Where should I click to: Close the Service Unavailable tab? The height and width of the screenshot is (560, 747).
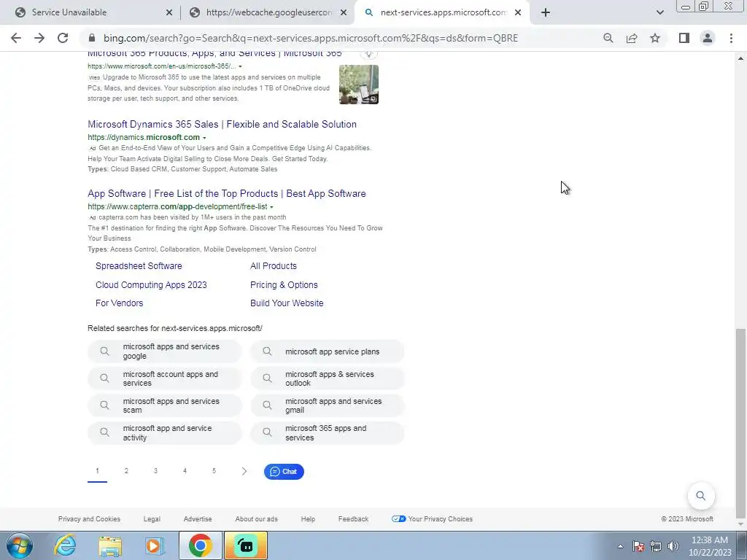(169, 13)
